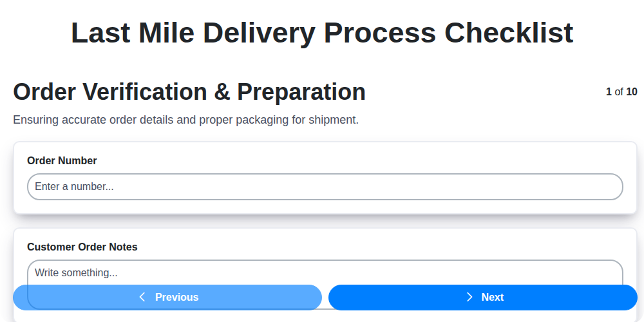Click the right chevron icon on Next
The image size is (644, 322).
(469, 297)
